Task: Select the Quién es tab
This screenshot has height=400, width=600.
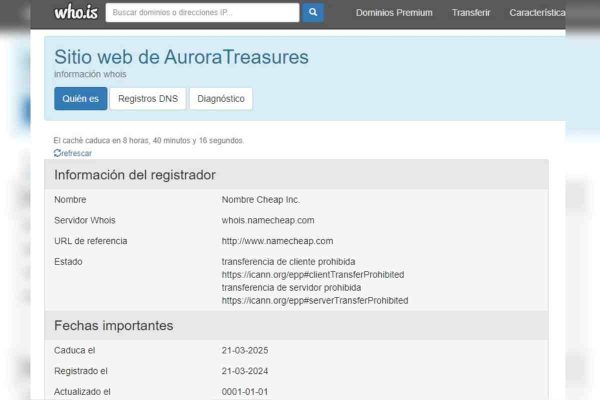Action: 80,99
